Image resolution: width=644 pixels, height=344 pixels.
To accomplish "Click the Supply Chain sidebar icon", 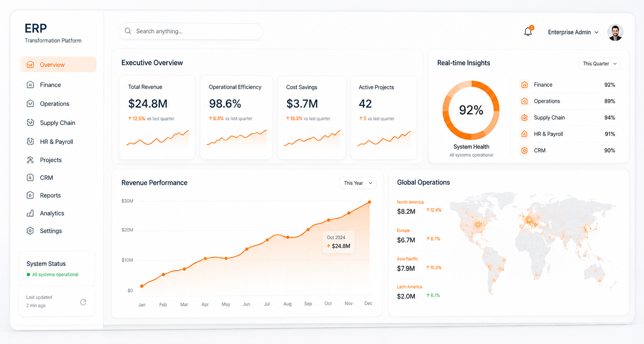I will 30,122.
